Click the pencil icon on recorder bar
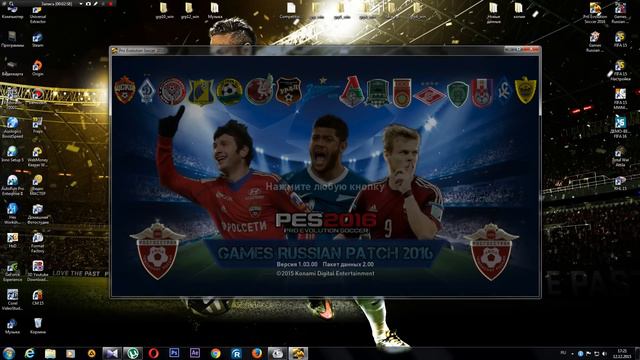Image resolution: width=640 pixels, height=360 pixels. point(95,3)
